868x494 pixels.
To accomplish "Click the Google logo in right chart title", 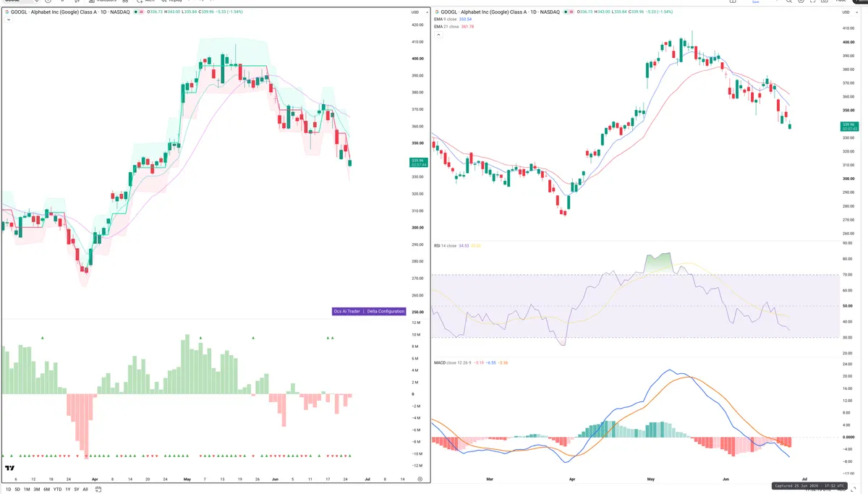I will 437,12.
